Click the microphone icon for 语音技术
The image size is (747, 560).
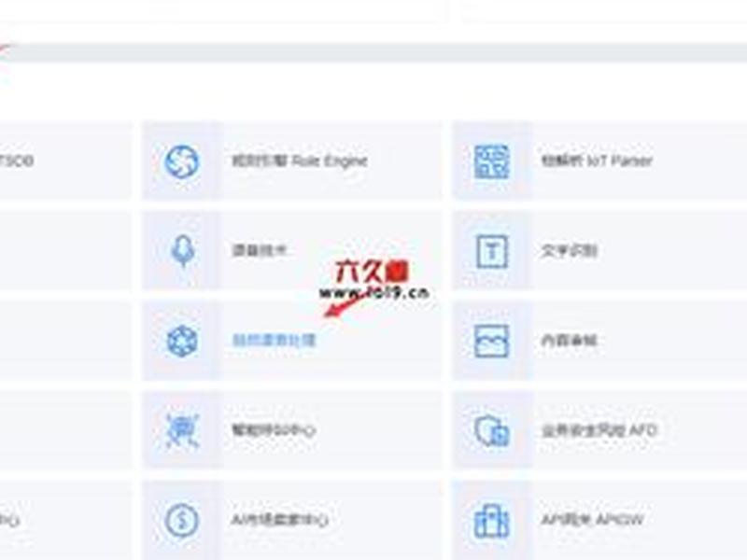pos(182,251)
